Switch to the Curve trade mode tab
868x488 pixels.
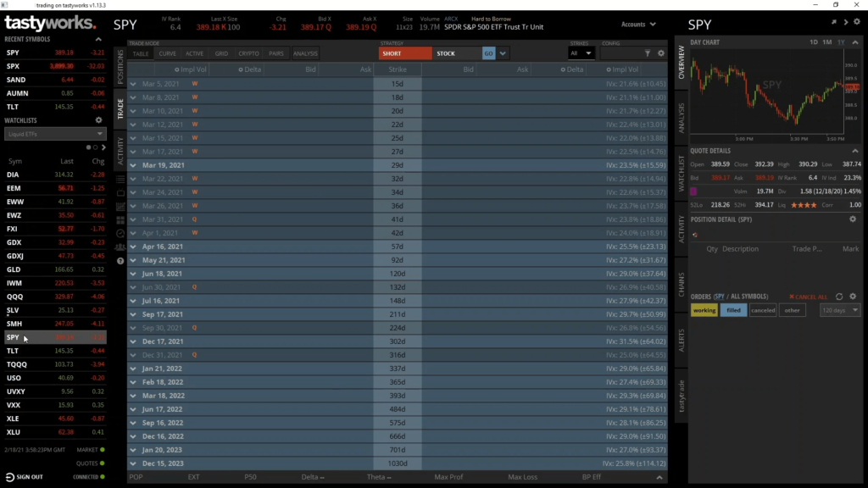(x=167, y=53)
